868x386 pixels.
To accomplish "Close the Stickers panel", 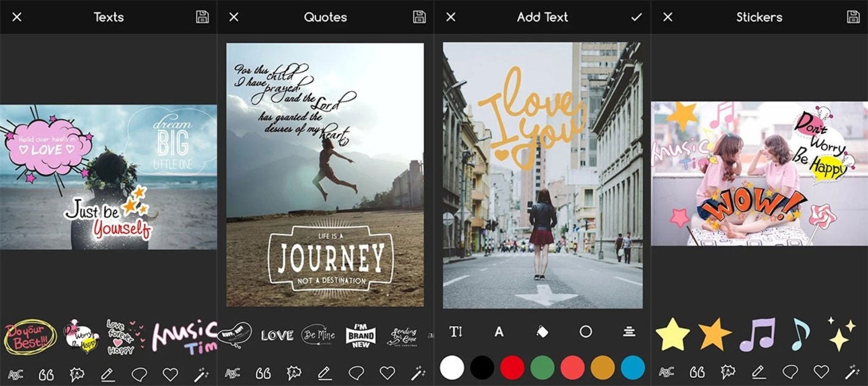I will tap(667, 17).
